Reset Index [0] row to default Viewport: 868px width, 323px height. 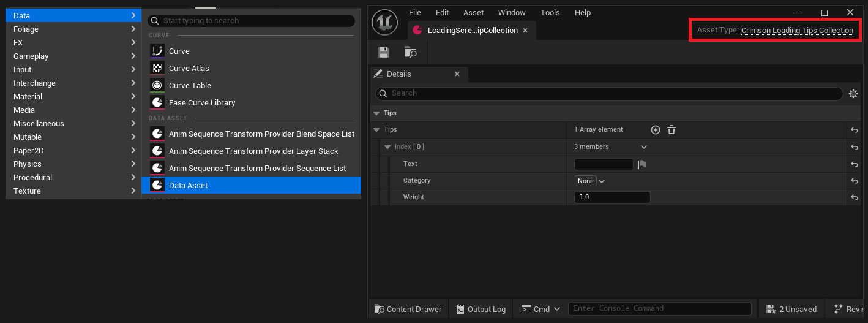[854, 148]
